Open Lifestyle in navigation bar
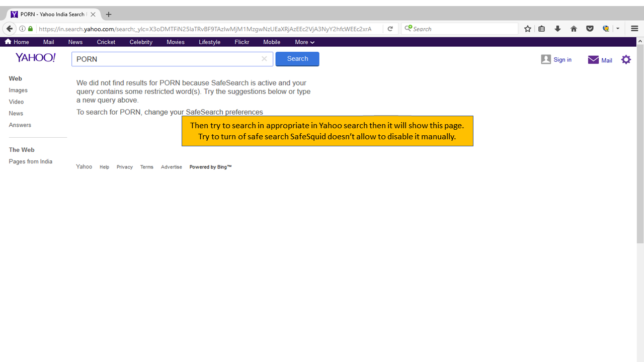This screenshot has width=644, height=362. pyautogui.click(x=209, y=42)
